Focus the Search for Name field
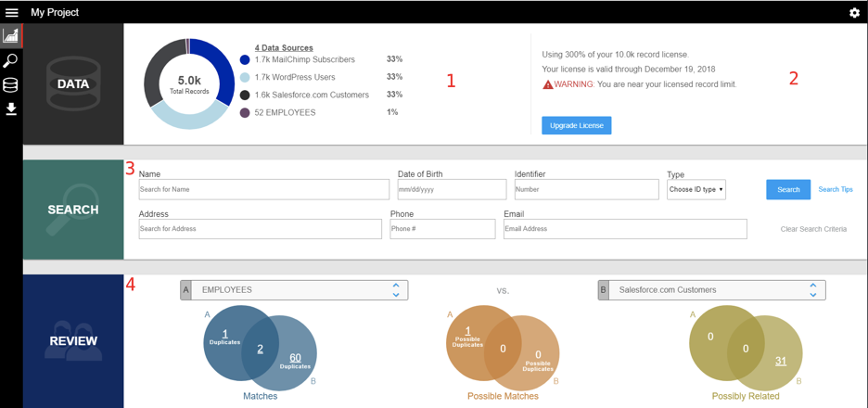Screen dimensions: 868x408 click(x=263, y=189)
